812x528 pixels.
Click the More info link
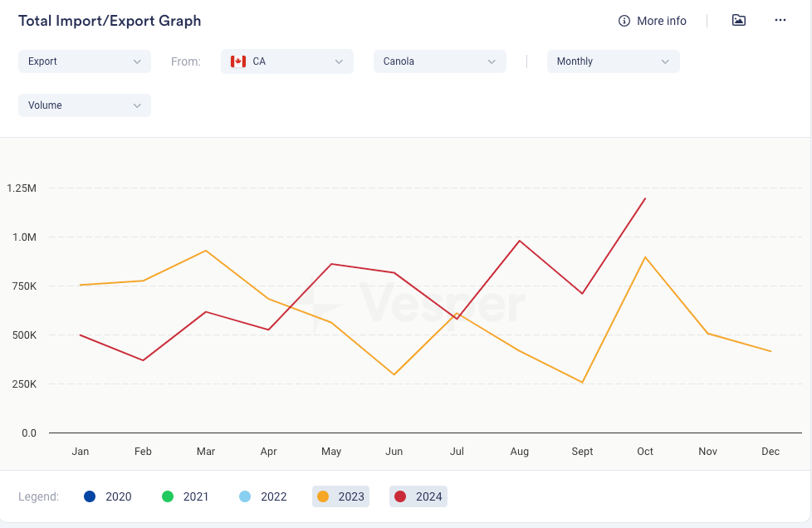(661, 21)
